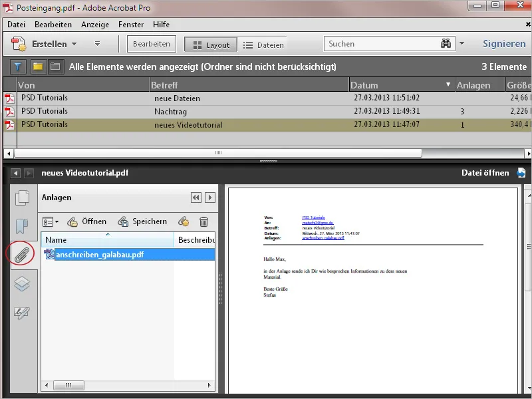This screenshot has width=532, height=399.
Task: Sort by the Von column header
Action: (x=83, y=85)
